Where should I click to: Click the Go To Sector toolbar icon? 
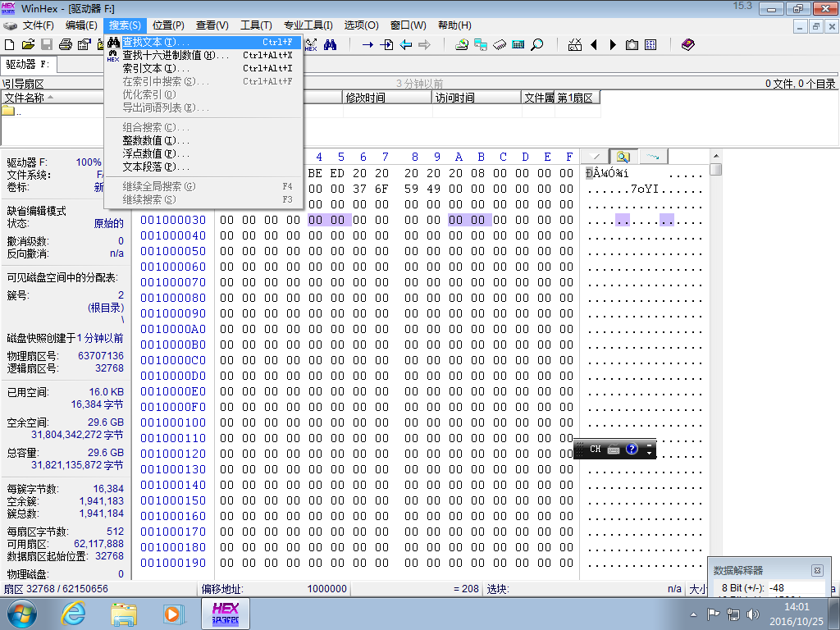click(x=386, y=44)
